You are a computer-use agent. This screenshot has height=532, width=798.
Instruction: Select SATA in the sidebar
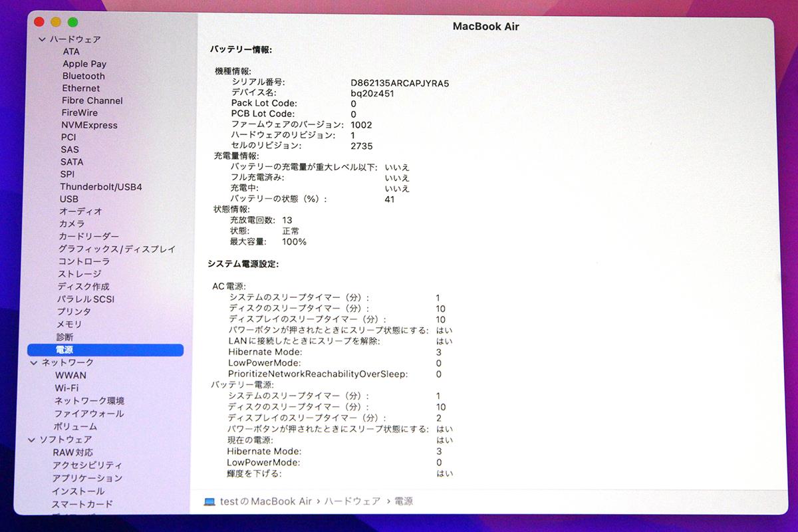coord(72,162)
